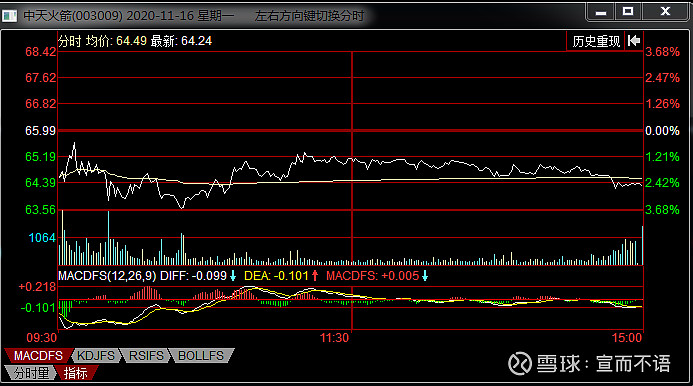
Task: Click the 历史重现 button
Action: point(596,41)
